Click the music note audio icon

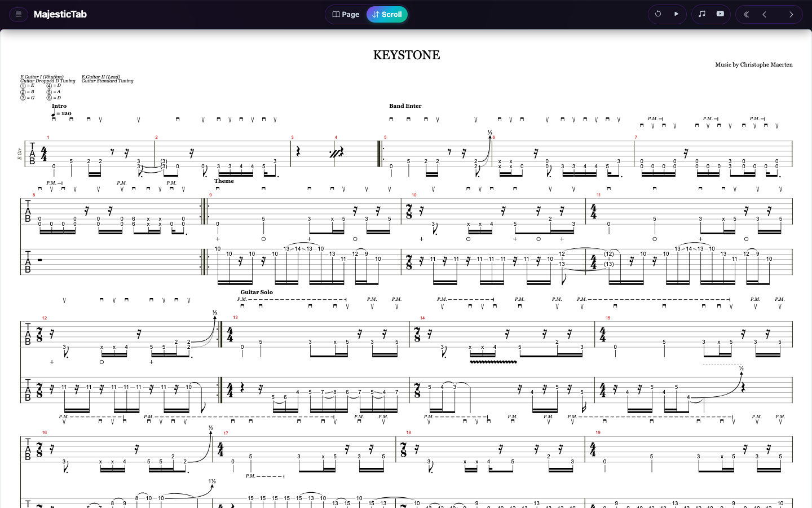click(702, 14)
